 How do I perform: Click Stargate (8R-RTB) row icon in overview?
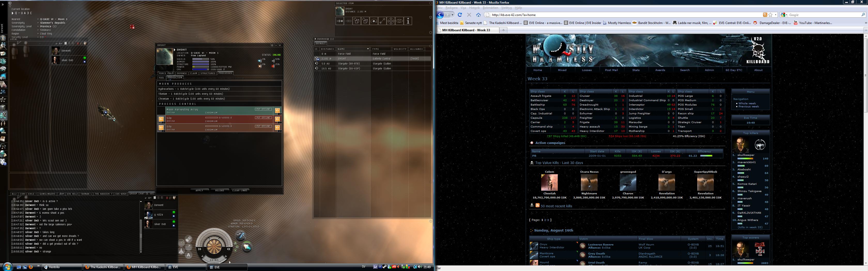[316, 63]
